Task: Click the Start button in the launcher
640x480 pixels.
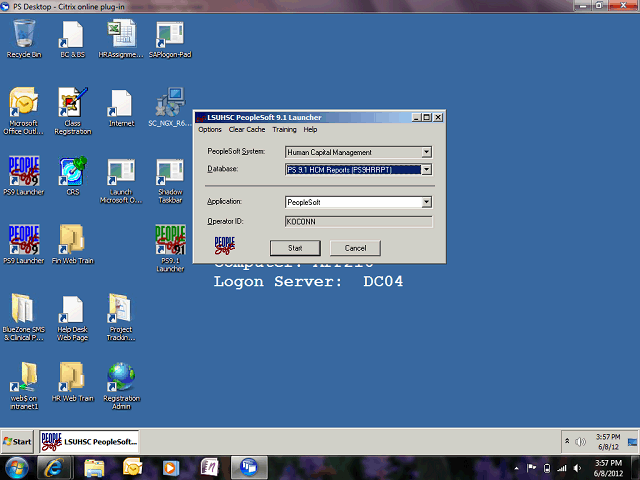Action: [295, 248]
